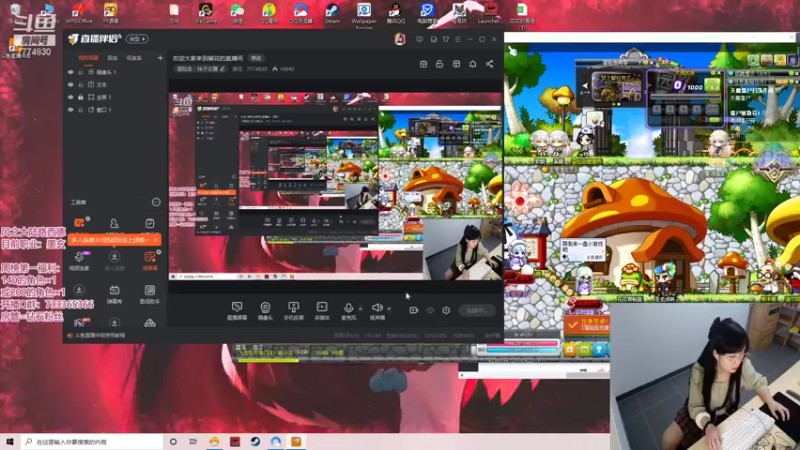Viewport: 800px width, 450px height.
Task: Open Wallpaper Engine desktop shortcut
Action: point(364,14)
